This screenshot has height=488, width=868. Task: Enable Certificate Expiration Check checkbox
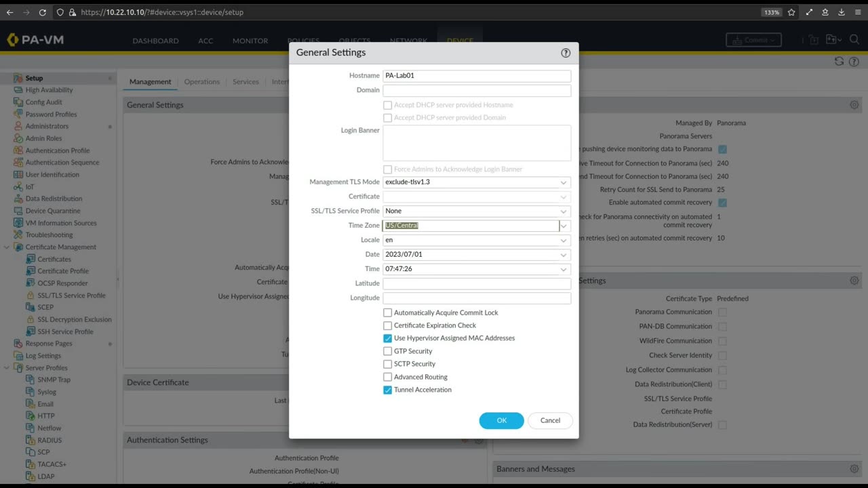pyautogui.click(x=388, y=325)
